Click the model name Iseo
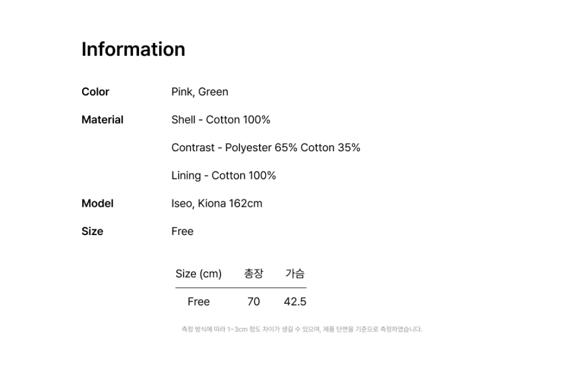Viewport: 588px width, 374px height. 182,204
